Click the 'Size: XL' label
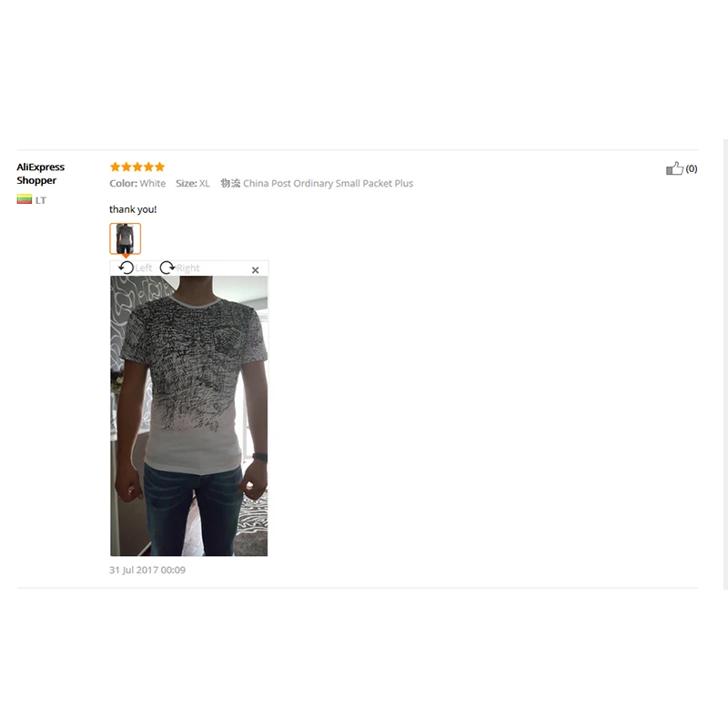 [193, 184]
